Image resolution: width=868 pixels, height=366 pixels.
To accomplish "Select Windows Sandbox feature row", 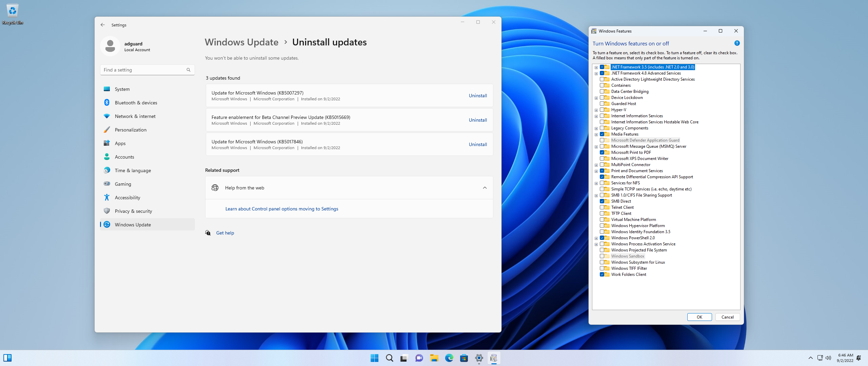I will 628,256.
